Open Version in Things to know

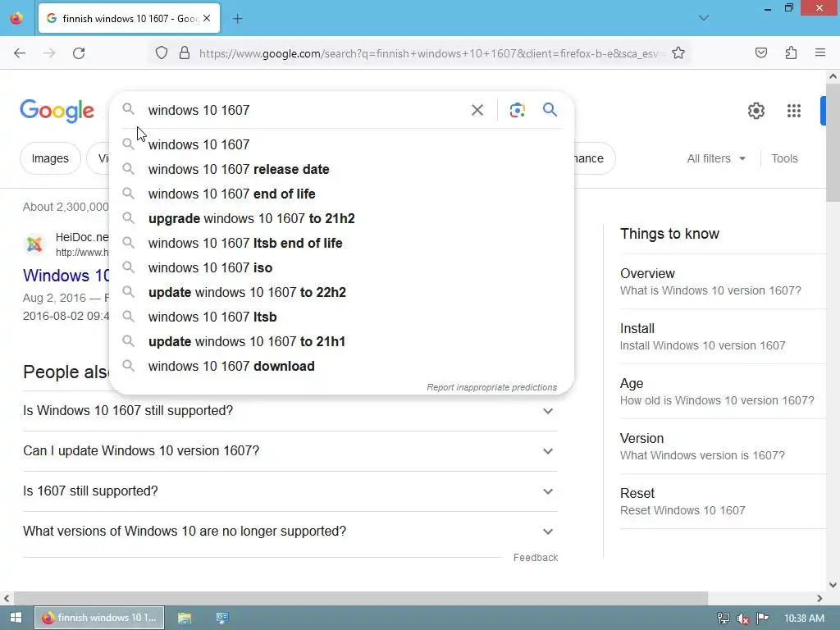[722, 446]
